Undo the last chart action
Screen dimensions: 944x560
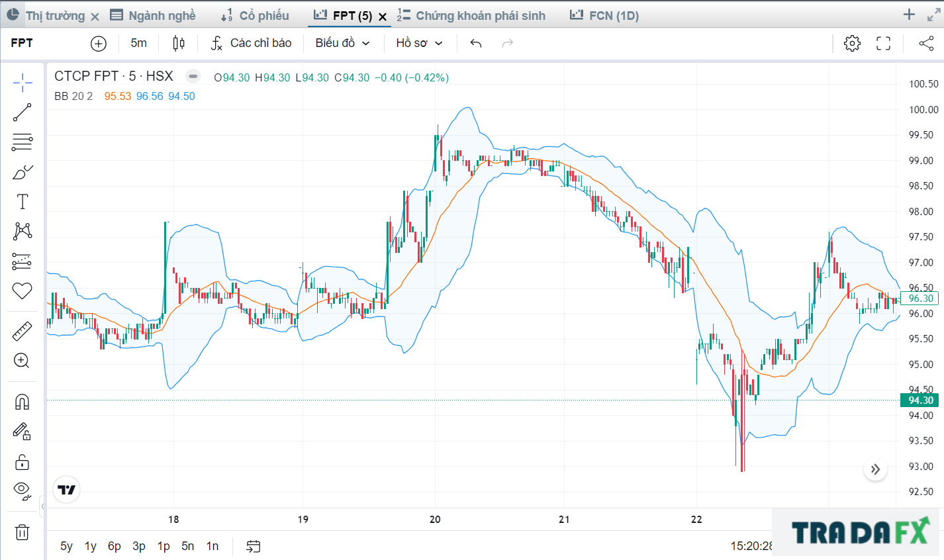pos(475,44)
